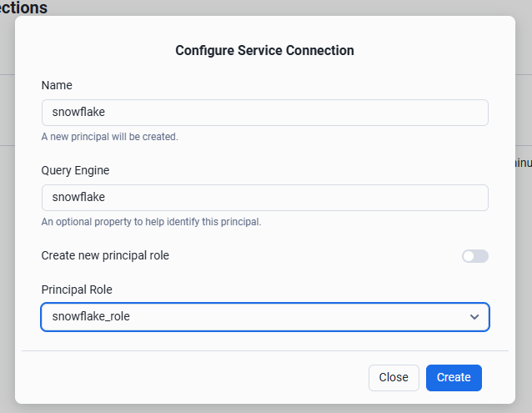The image size is (532, 413).
Task: Toggle the Create new principal role switch
Action: tap(474, 256)
